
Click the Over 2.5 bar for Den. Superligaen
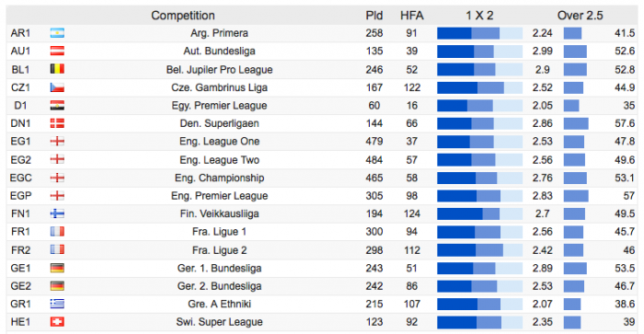[576, 123]
